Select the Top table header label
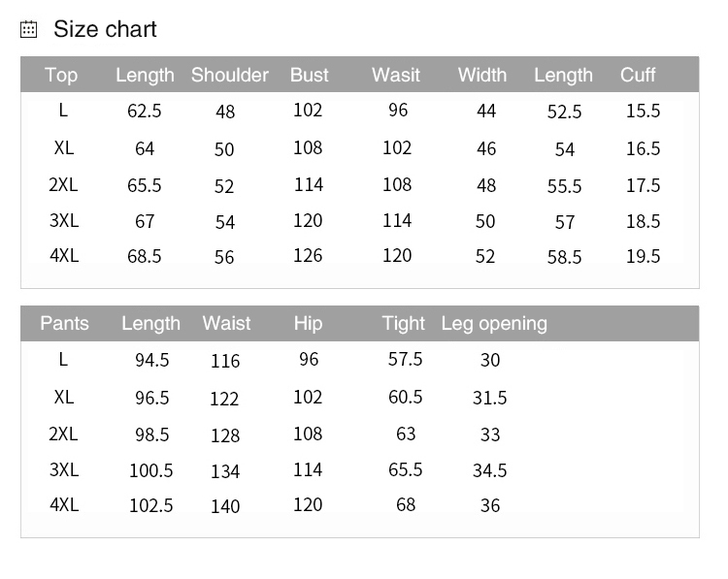This screenshot has width=728, height=579. [x=61, y=76]
